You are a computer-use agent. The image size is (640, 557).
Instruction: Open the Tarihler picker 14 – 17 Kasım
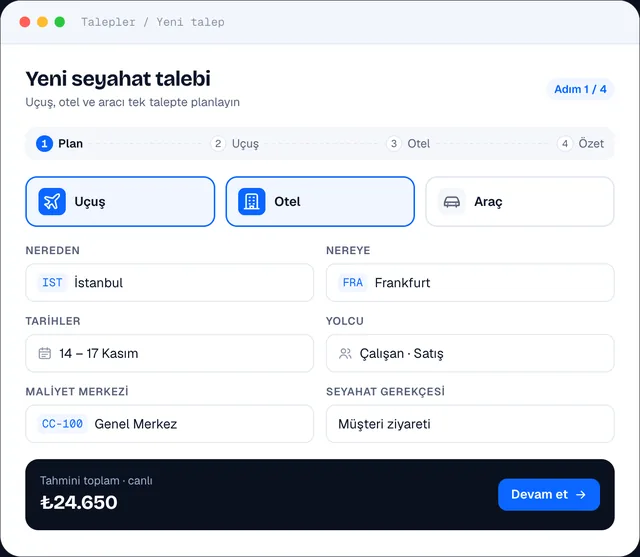[x=169, y=353]
